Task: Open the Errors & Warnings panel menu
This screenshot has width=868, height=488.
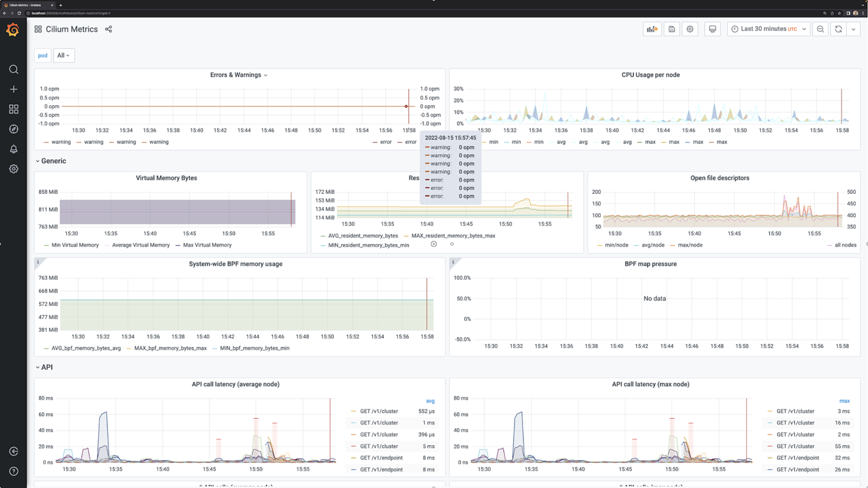Action: pos(239,75)
